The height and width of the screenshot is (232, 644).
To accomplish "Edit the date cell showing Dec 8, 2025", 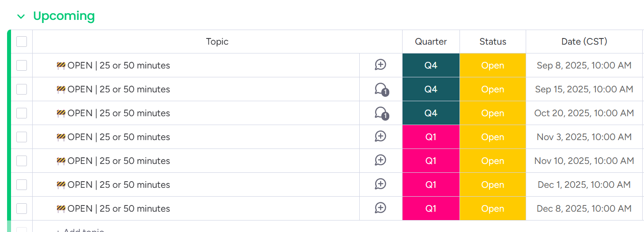I will pyautogui.click(x=584, y=209).
